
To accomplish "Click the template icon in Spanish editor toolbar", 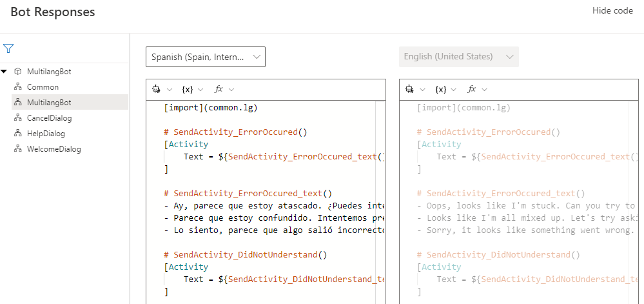I will click(156, 89).
